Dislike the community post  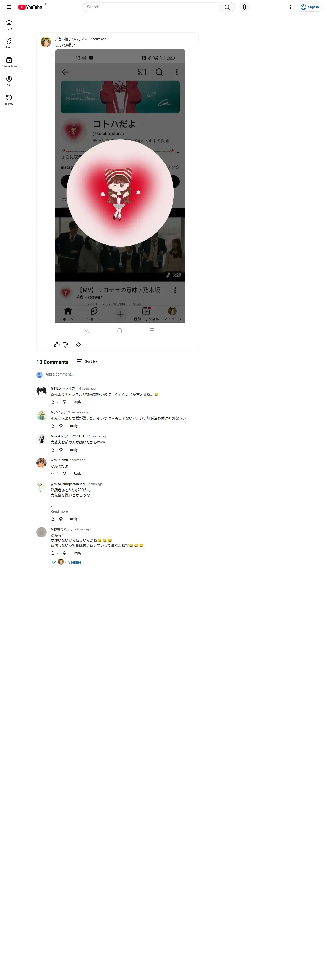pos(65,345)
